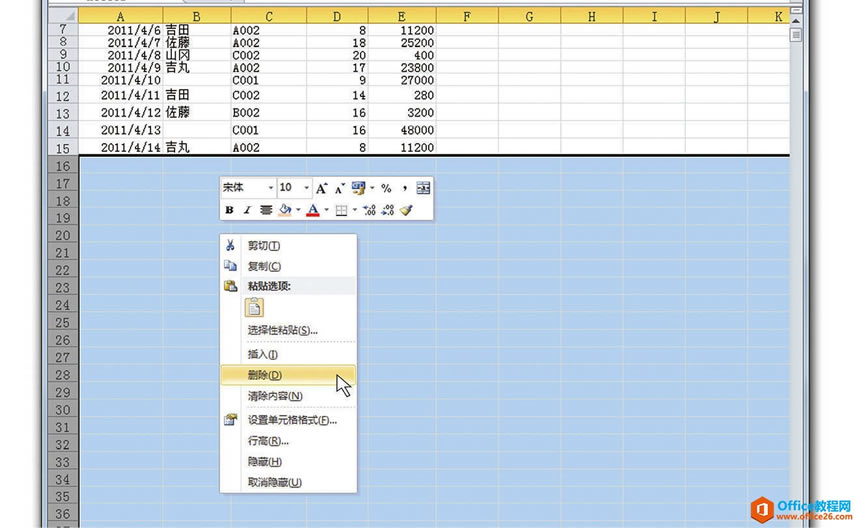Apply percent style formatting

coord(386,188)
